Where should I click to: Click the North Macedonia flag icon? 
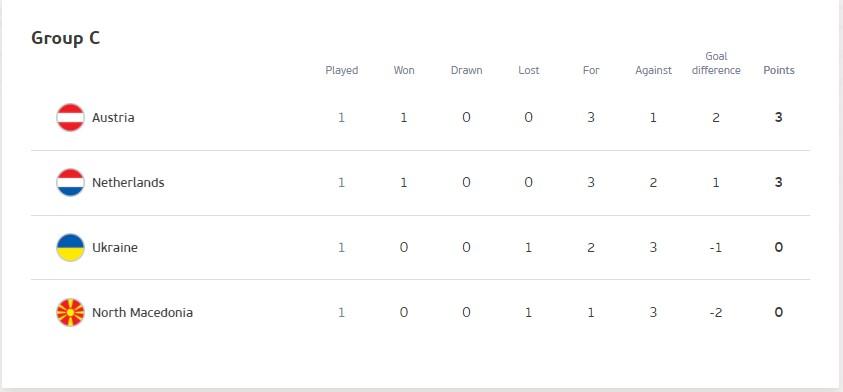[70, 312]
